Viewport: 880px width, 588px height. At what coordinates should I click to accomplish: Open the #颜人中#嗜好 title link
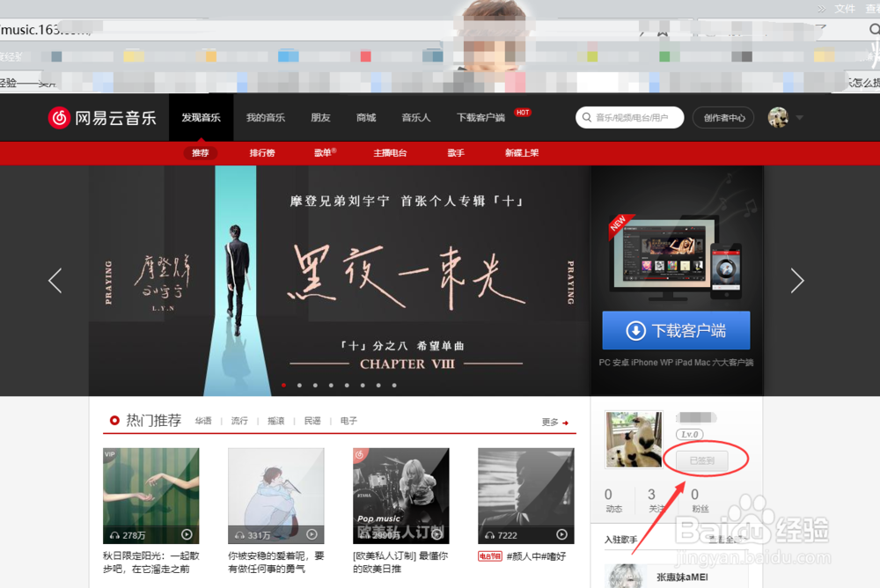pyautogui.click(x=536, y=556)
